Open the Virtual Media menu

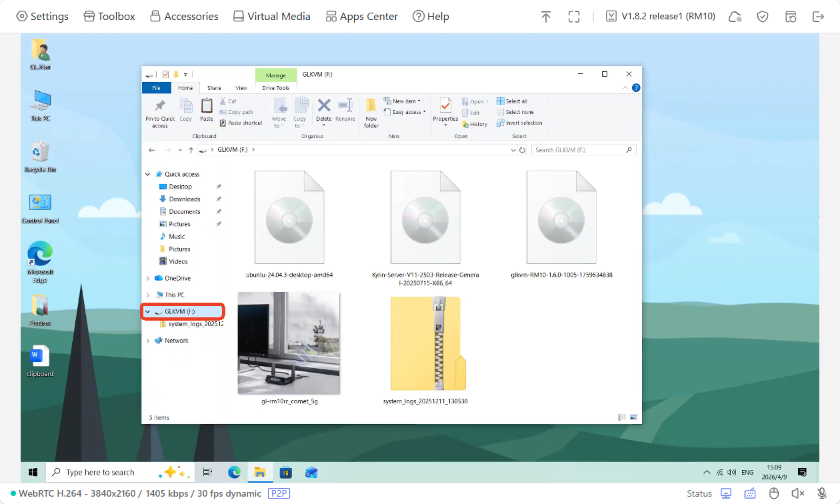point(271,16)
